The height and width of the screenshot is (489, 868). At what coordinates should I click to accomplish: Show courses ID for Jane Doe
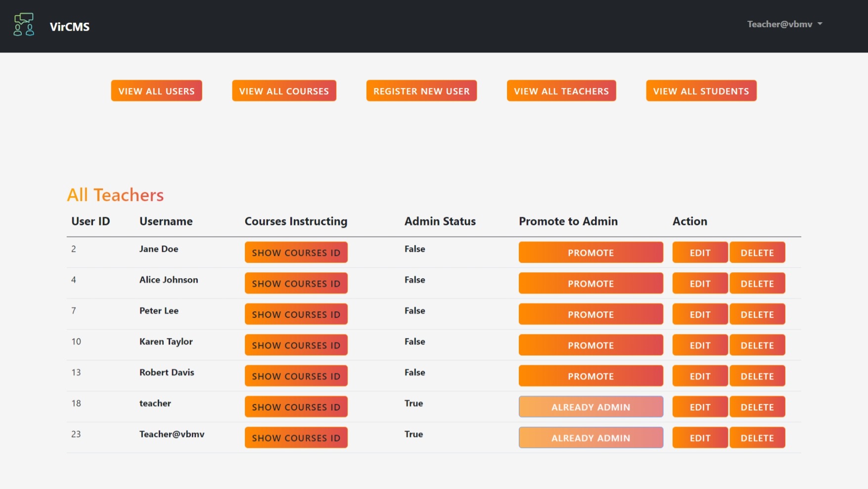coord(296,252)
